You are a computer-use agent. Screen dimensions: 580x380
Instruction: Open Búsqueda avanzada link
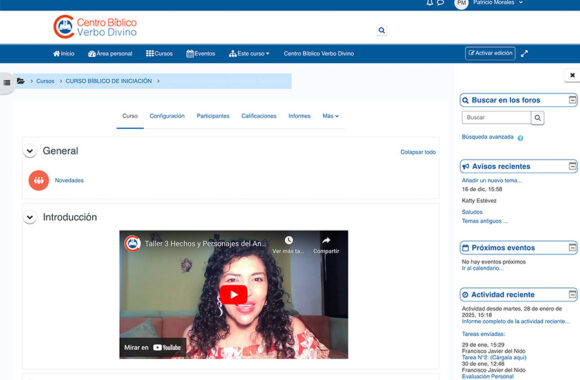[x=488, y=137]
